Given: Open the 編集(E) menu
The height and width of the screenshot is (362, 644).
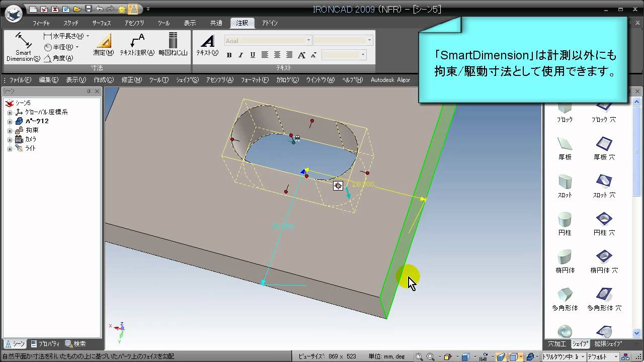Looking at the screenshot, I should (x=49, y=80).
